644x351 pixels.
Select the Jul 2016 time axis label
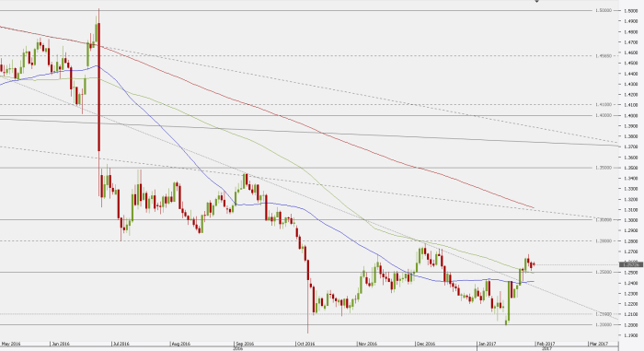coord(121,344)
